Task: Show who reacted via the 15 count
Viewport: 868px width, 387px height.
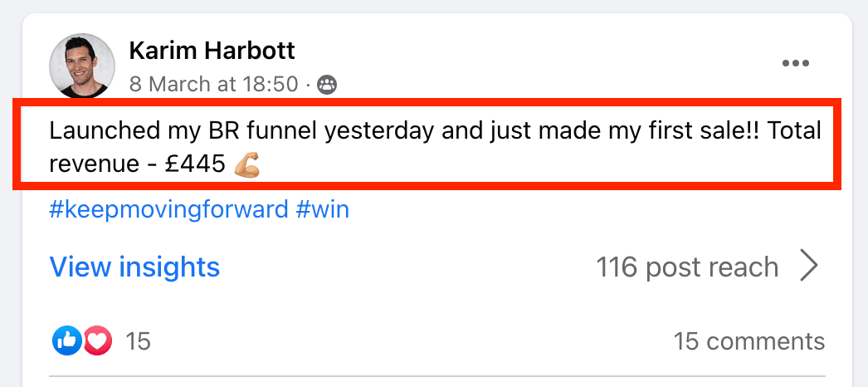Action: tap(138, 340)
